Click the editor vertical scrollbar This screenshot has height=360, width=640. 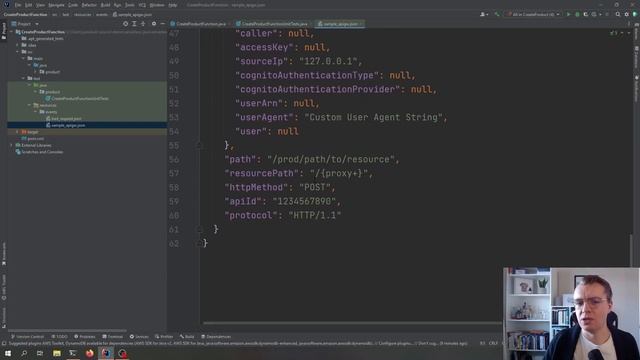pos(631,250)
